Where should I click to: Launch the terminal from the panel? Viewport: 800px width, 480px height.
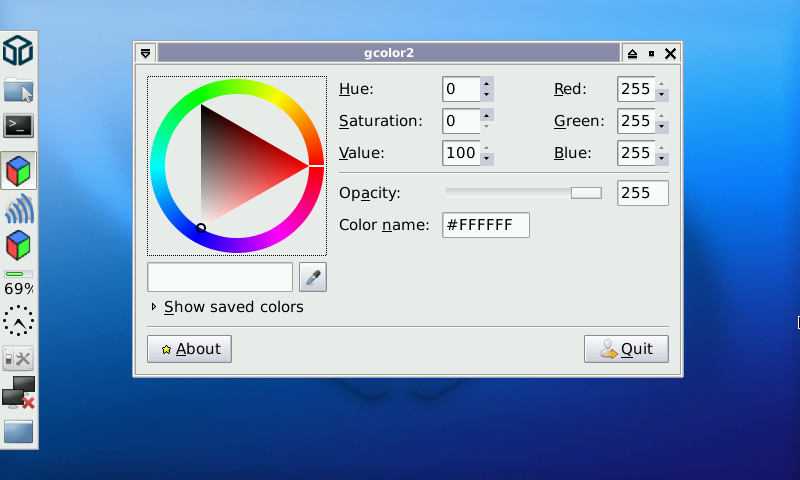pos(19,125)
